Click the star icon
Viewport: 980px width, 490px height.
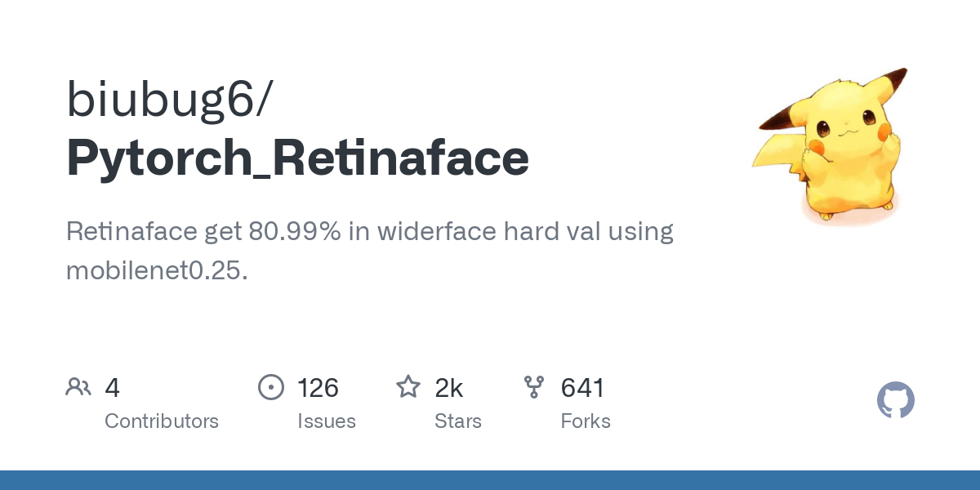pos(408,386)
